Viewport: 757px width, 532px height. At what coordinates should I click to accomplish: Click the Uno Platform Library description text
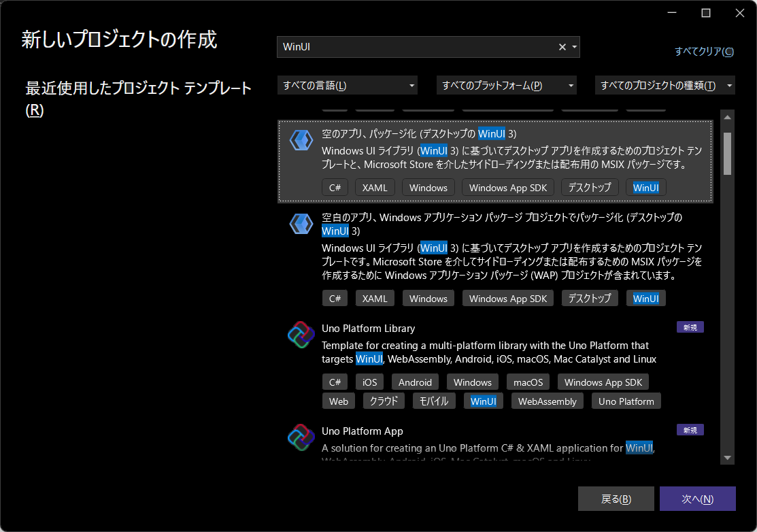[x=488, y=352]
